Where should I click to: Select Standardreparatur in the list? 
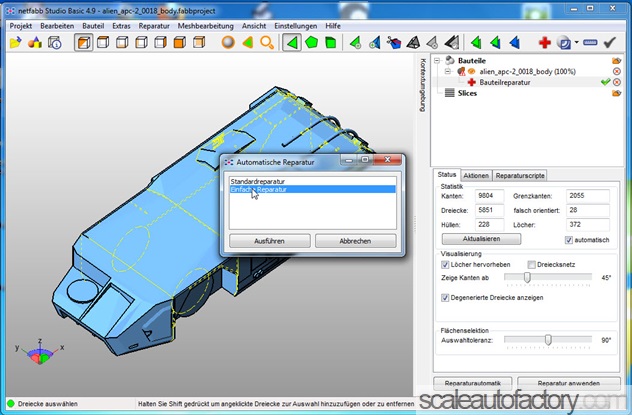click(312, 182)
